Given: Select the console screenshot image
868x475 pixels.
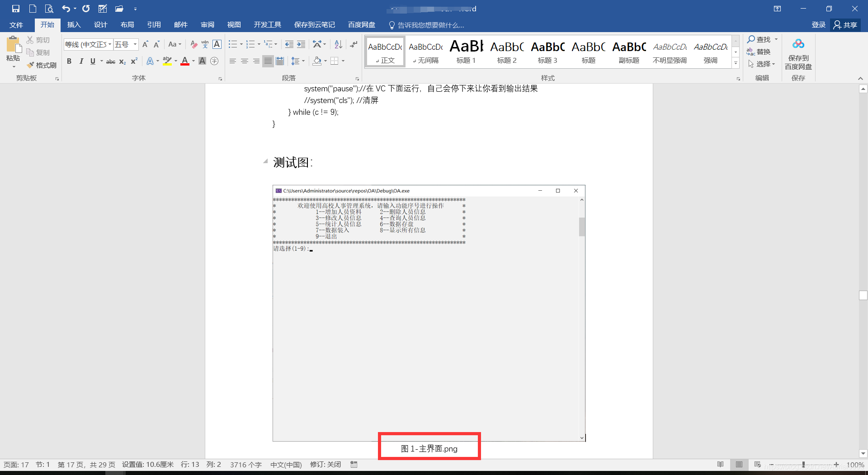Looking at the screenshot, I should 429,313.
